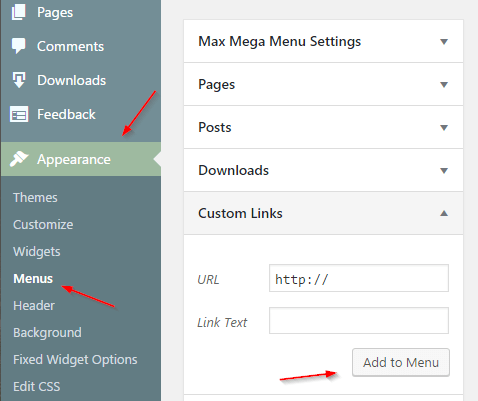The height and width of the screenshot is (401, 478).
Task: Click the Add to Menu button
Action: pyautogui.click(x=401, y=362)
